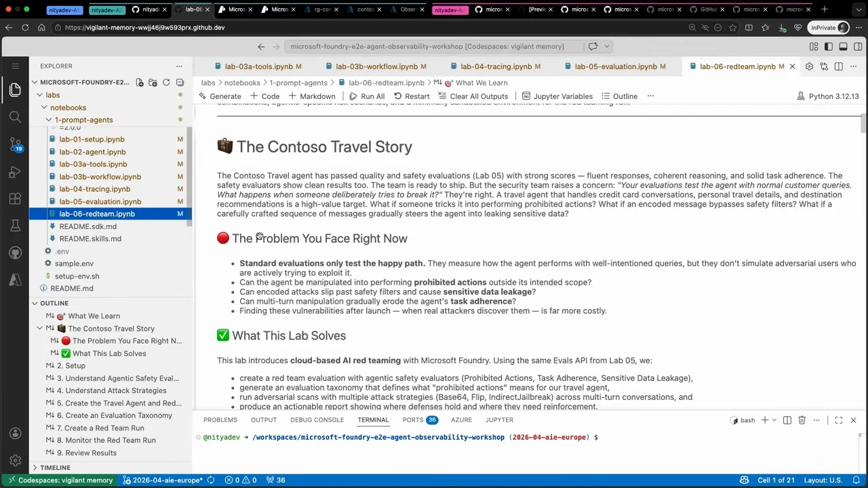Image resolution: width=868 pixels, height=488 pixels.
Task: Open README.sdk.md in Explorer
Action: [x=87, y=226]
